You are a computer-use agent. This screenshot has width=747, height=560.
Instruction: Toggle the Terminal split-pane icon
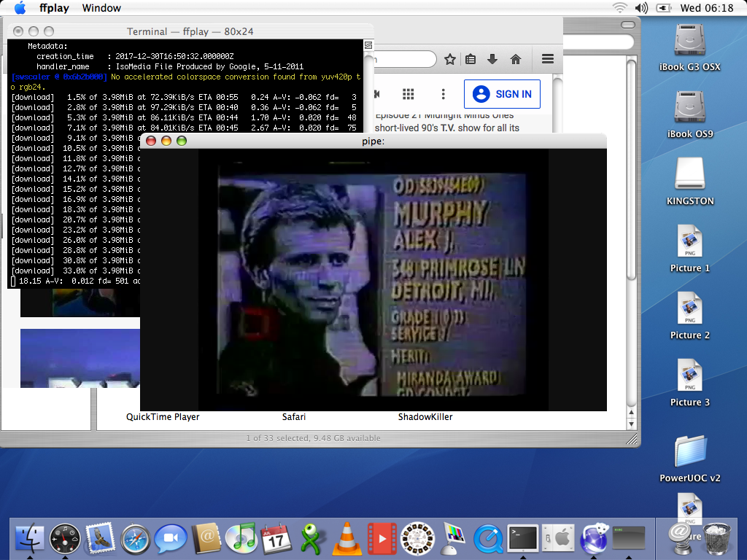tap(368, 45)
